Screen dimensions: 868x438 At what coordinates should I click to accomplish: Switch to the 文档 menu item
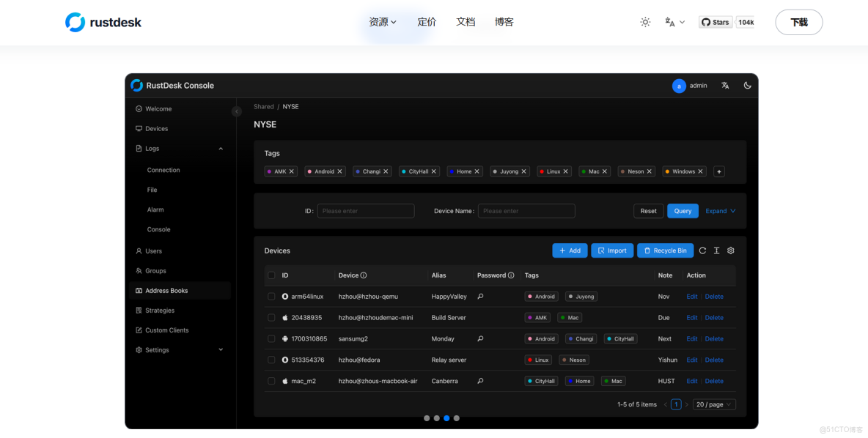pos(466,22)
